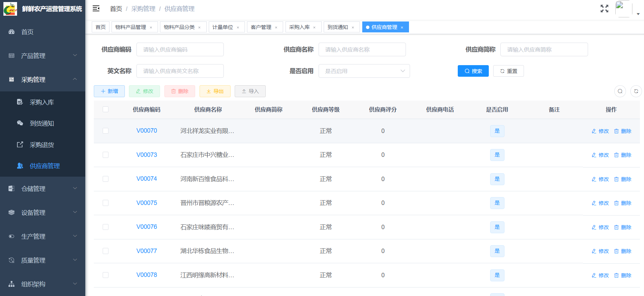Open 采购入库 in the sidebar
644x296 pixels.
pyautogui.click(x=42, y=102)
